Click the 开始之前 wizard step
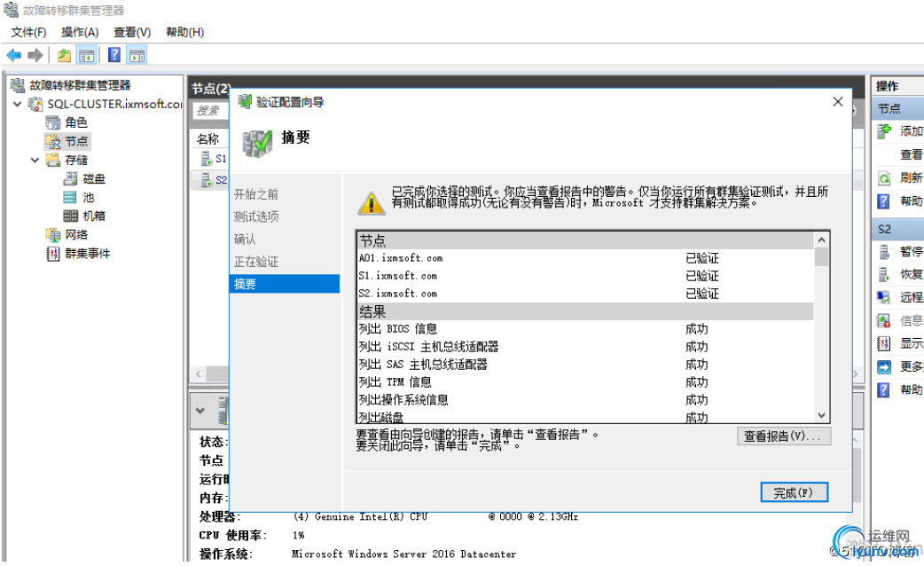Image resolution: width=924 pixels, height=566 pixels. (x=255, y=194)
